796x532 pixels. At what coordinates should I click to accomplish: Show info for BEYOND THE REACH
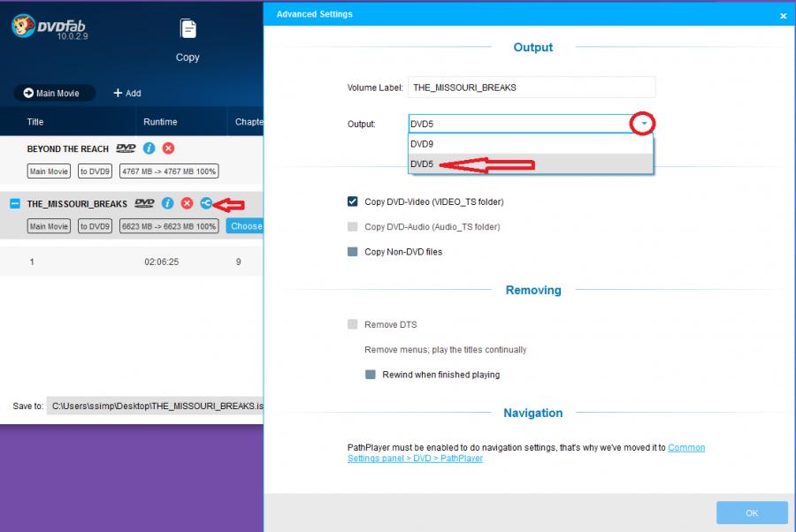(149, 148)
